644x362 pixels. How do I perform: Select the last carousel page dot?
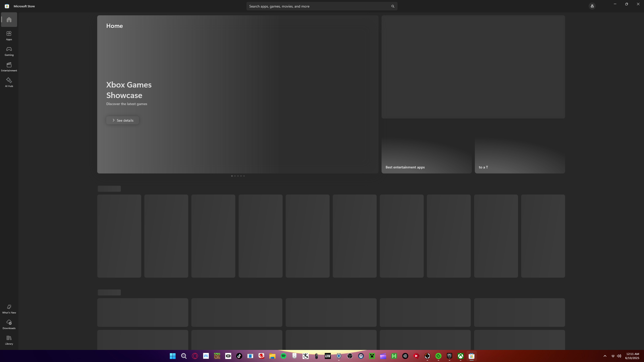(x=244, y=176)
